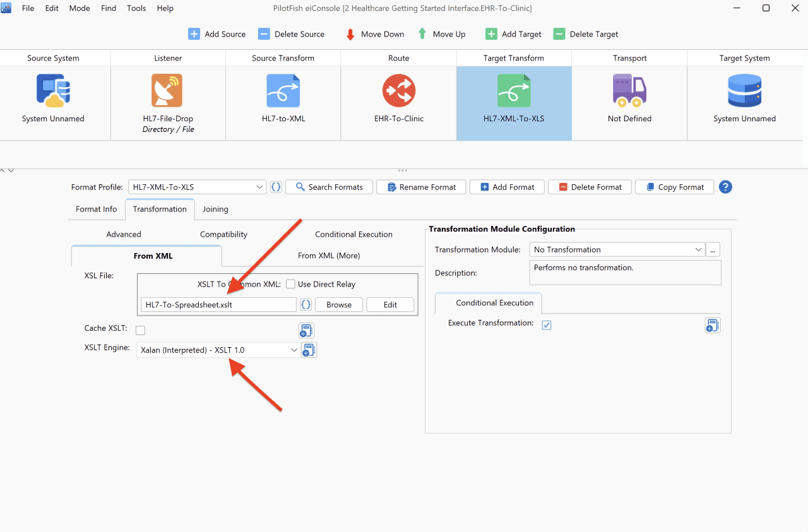Click the Add Target toolbar button

[513, 34]
